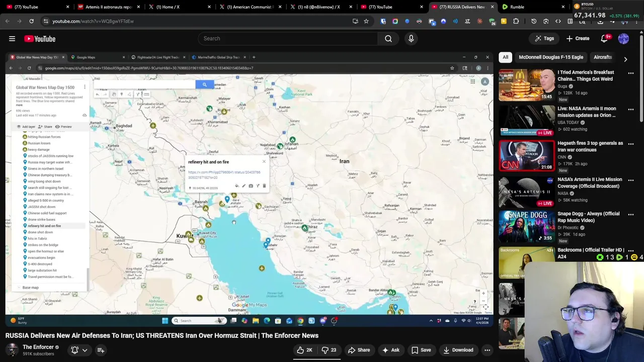The height and width of the screenshot is (362, 644).
Task: Click Preview in the video's map panel
Action: [x=63, y=127]
